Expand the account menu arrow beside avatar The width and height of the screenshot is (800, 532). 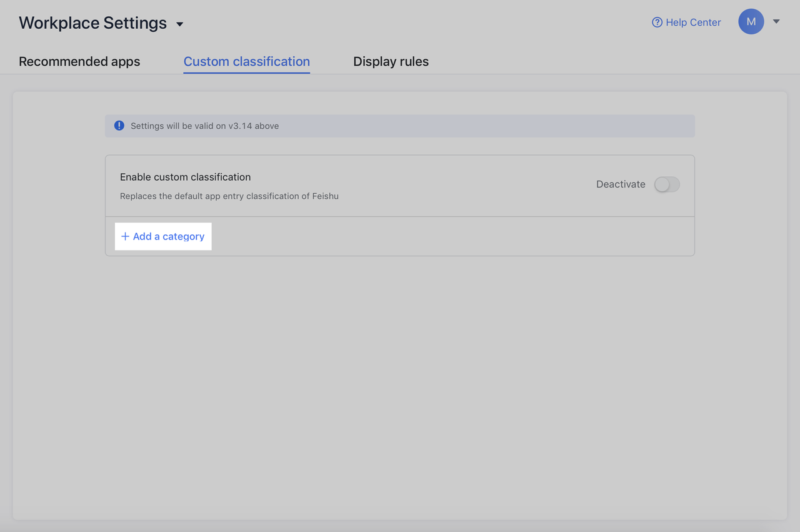[x=776, y=22]
